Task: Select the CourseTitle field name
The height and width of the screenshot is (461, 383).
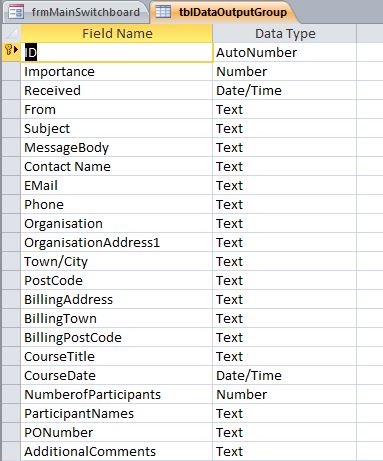Action: pyautogui.click(x=117, y=356)
